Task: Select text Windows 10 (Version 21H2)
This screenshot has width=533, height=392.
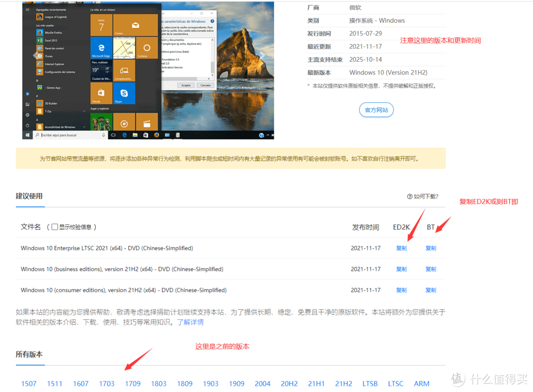Action: (388, 73)
